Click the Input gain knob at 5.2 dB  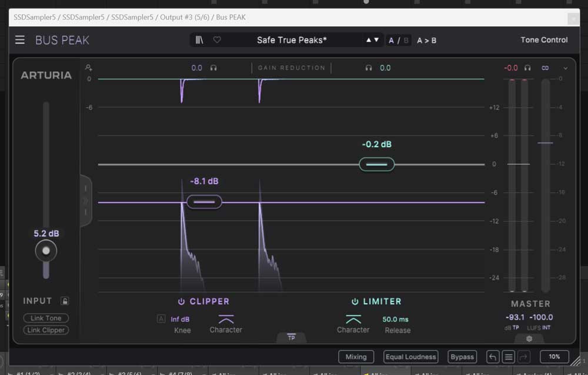[46, 251]
